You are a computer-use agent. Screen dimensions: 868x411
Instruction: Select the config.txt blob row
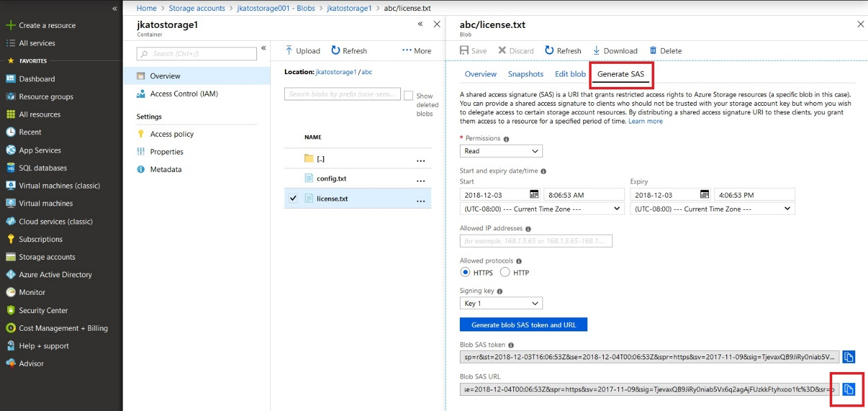pyautogui.click(x=358, y=179)
